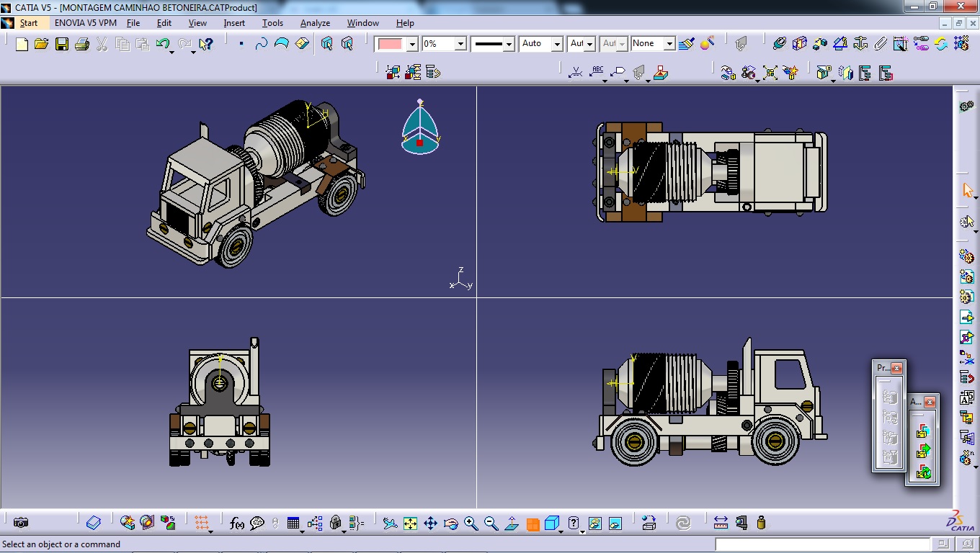Viewport: 980px width, 553px height.
Task: Select the Painter brush icon
Action: coord(686,44)
